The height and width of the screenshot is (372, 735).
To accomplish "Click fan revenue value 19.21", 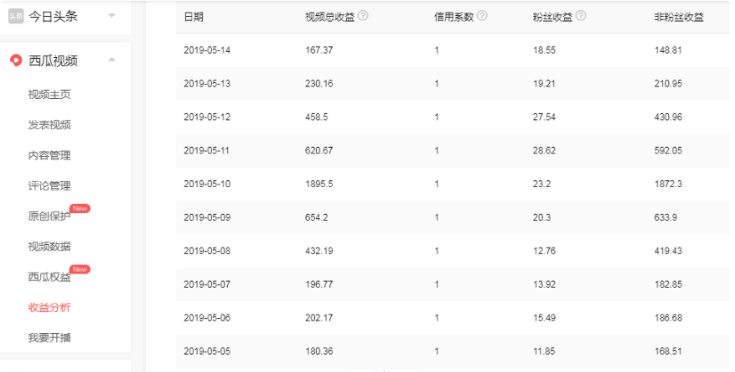I will point(544,83).
